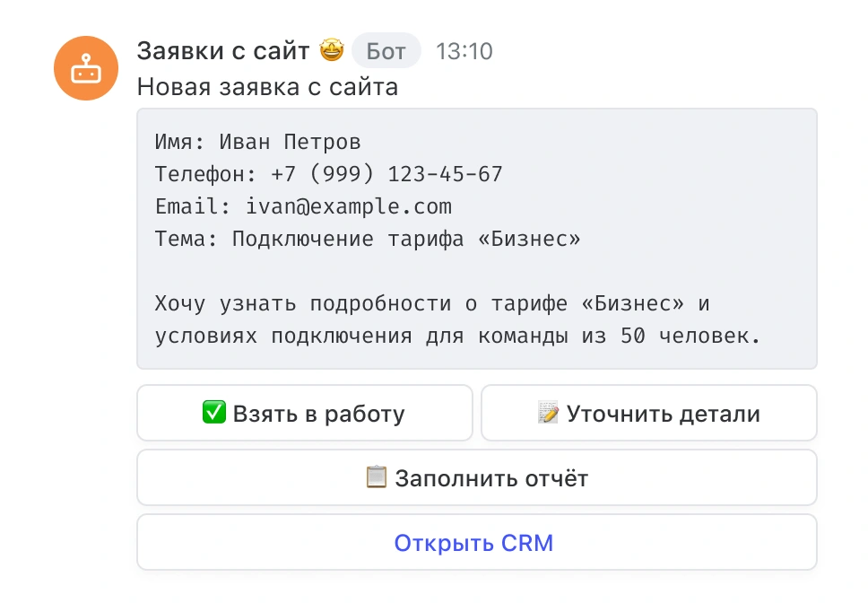Click the memo pencil emoji on Уточнить детали
The height and width of the screenshot is (603, 868).
click(548, 414)
